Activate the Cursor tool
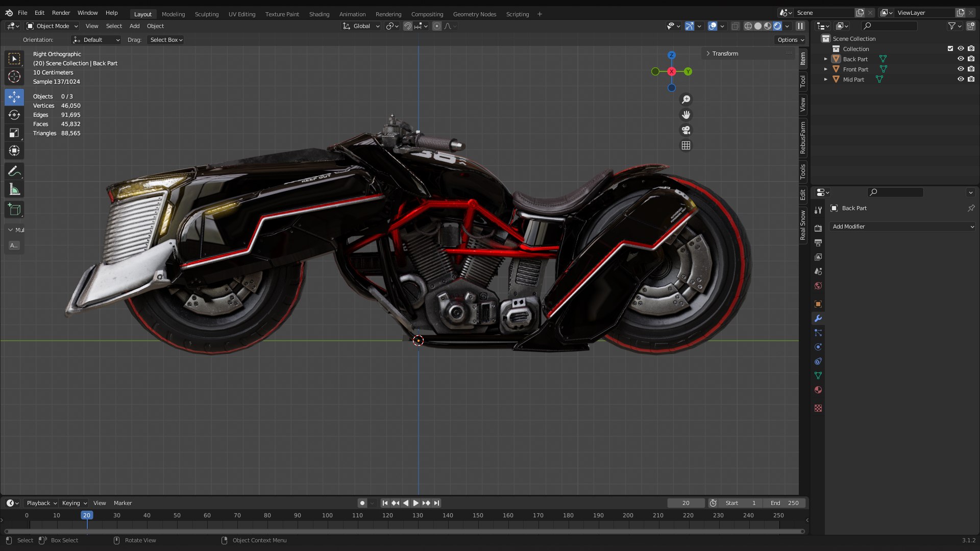 [14, 77]
